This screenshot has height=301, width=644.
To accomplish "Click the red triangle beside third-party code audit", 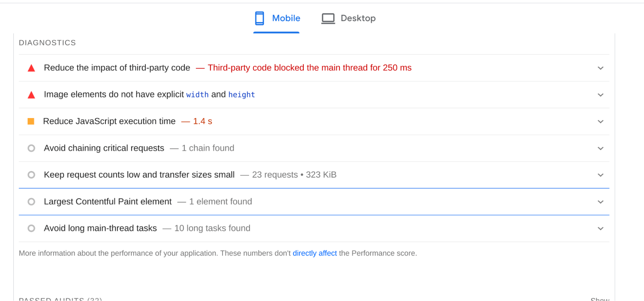I will point(31,68).
